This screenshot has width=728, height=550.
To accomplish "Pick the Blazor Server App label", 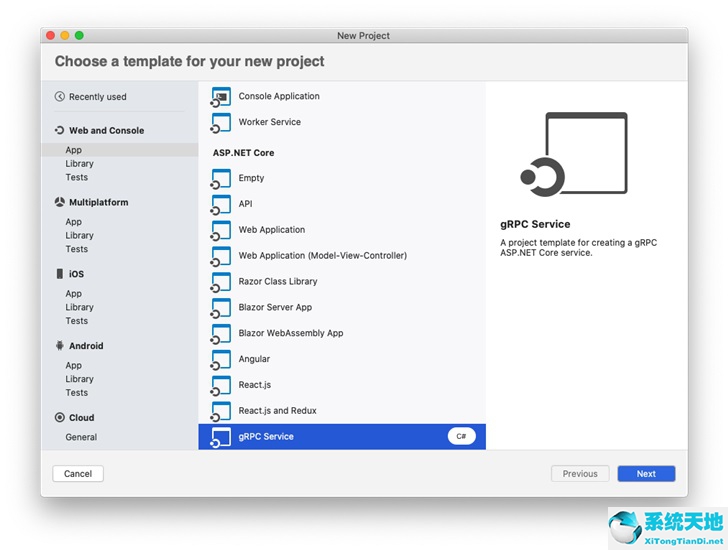I will [x=275, y=307].
